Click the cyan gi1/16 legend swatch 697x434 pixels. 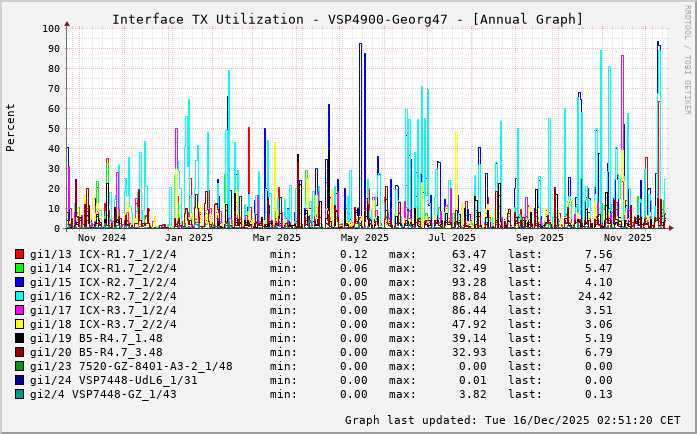20,296
